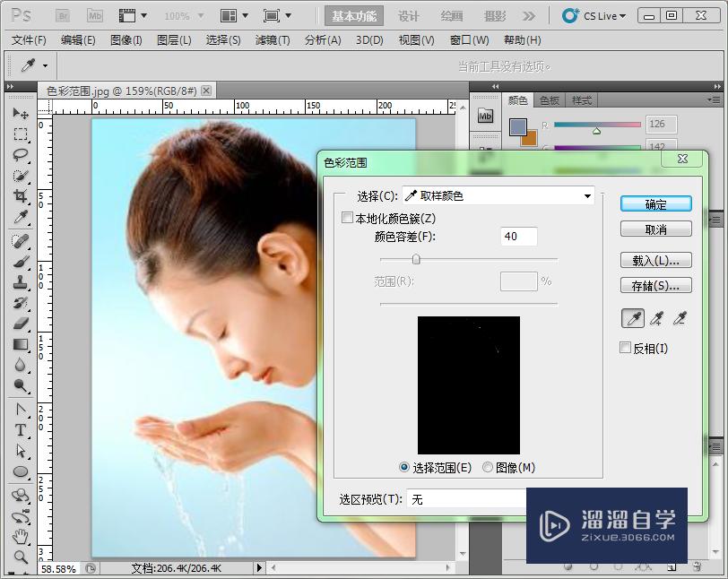Select the Lasso tool
Image resolution: width=728 pixels, height=579 pixels.
(21, 155)
